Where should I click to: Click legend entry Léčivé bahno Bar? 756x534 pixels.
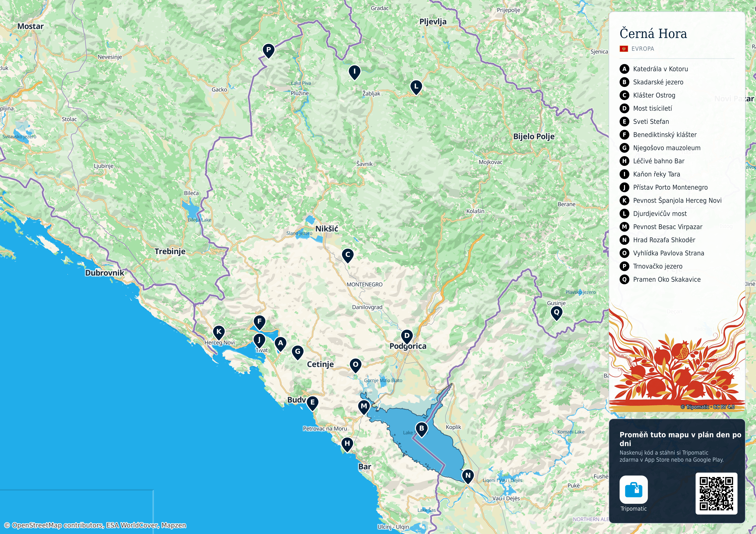(659, 161)
